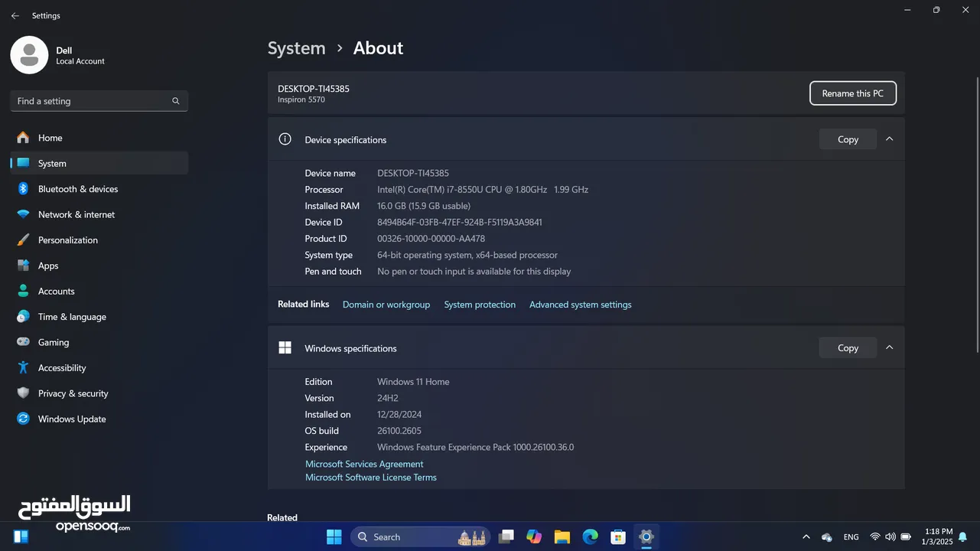Screen dimensions: 980x551
Task: Open the Wi-Fi network tray icon
Action: 875,537
